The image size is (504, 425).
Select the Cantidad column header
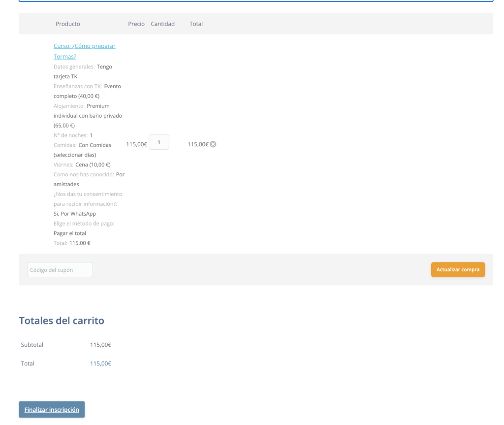click(162, 24)
